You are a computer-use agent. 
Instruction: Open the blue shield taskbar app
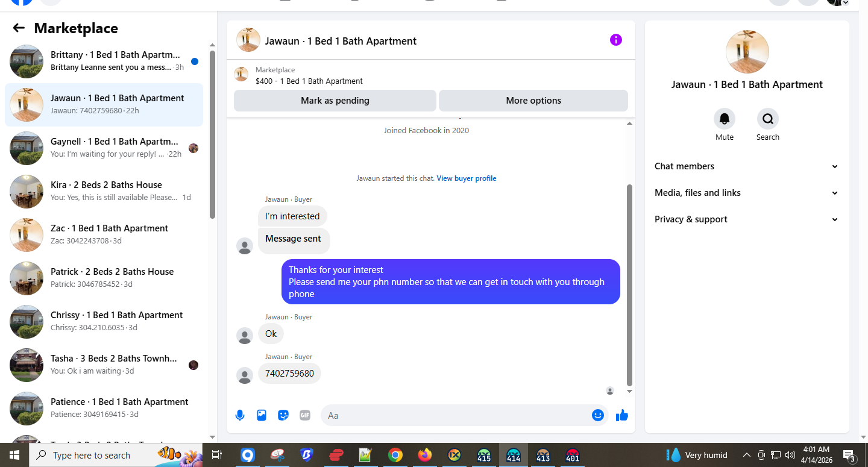pos(307,455)
